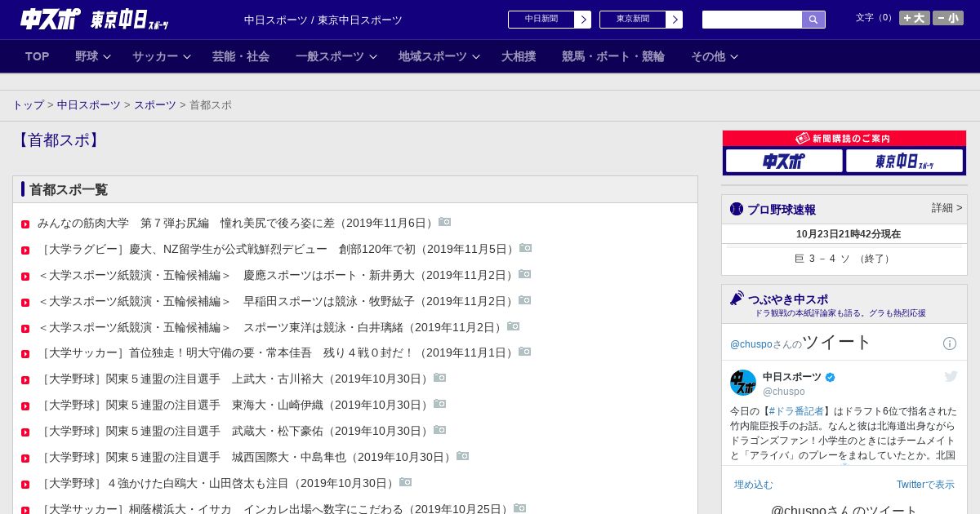Go to the TOP menu item
The image size is (980, 514).
point(38,56)
